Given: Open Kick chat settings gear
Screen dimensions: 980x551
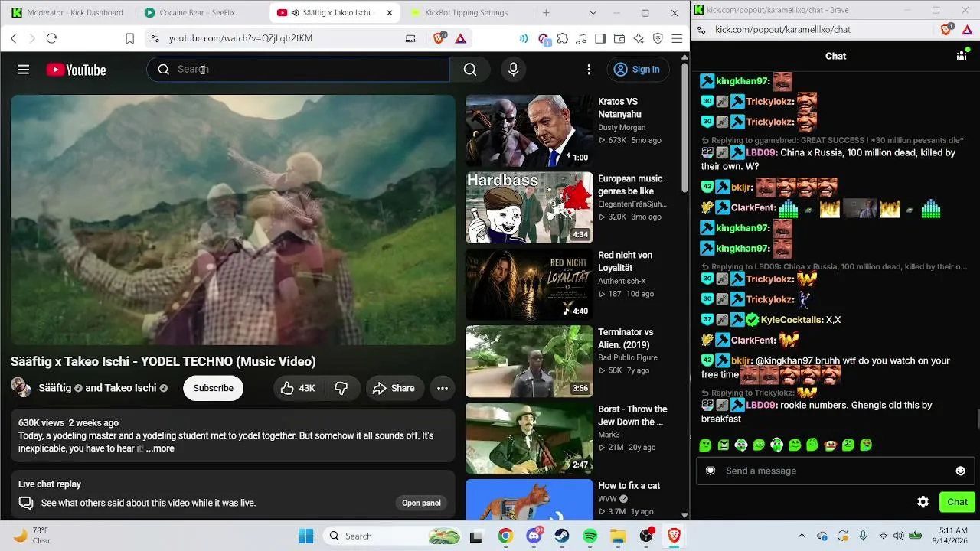Looking at the screenshot, I should point(923,502).
